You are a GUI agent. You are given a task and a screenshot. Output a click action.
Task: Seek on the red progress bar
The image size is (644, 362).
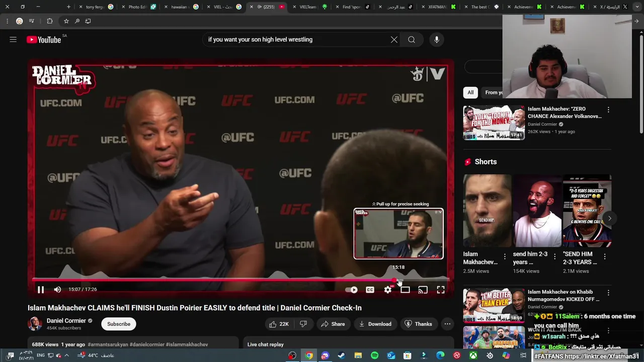[x=240, y=280]
